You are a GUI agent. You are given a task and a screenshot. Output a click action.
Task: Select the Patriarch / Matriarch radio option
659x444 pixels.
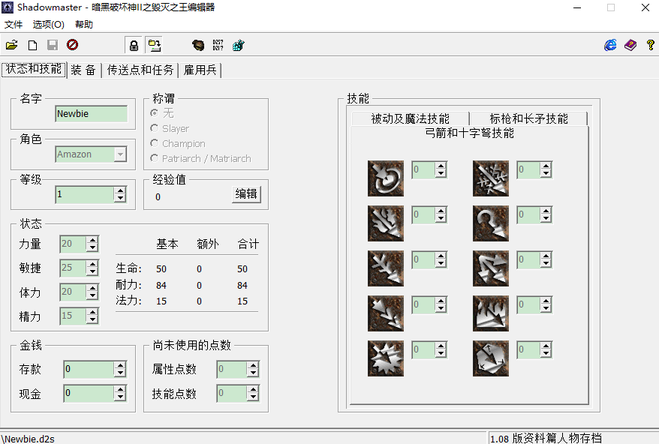[153, 158]
